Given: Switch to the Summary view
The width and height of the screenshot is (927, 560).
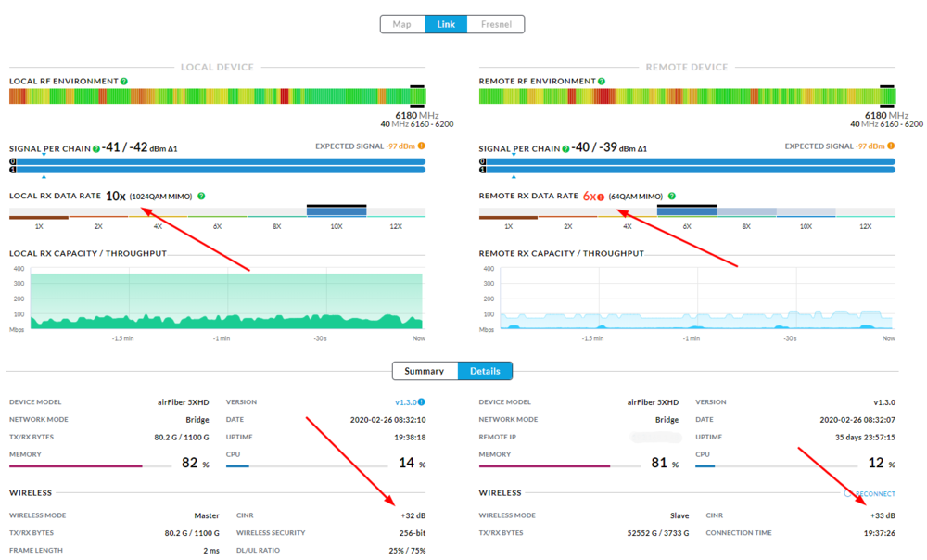Looking at the screenshot, I should click(424, 371).
